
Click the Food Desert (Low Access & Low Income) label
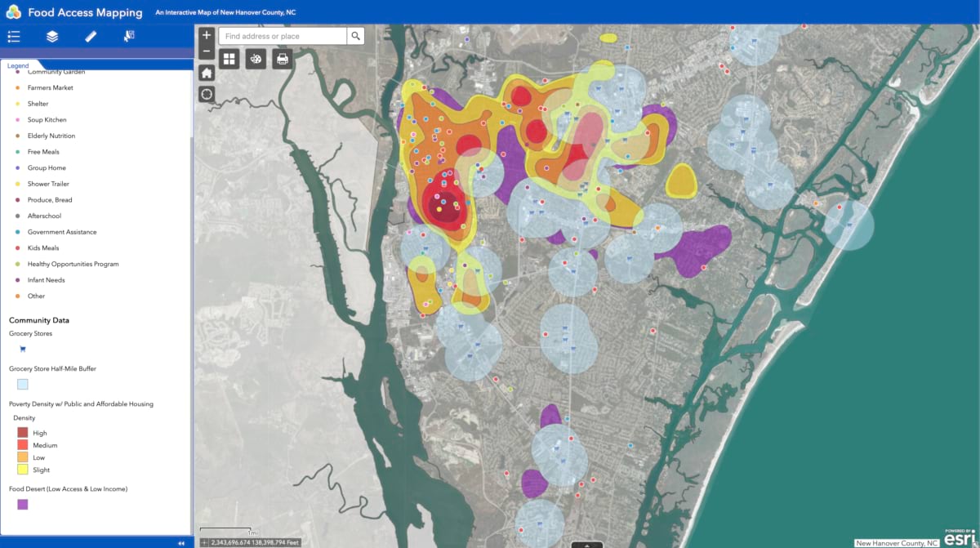tap(68, 488)
